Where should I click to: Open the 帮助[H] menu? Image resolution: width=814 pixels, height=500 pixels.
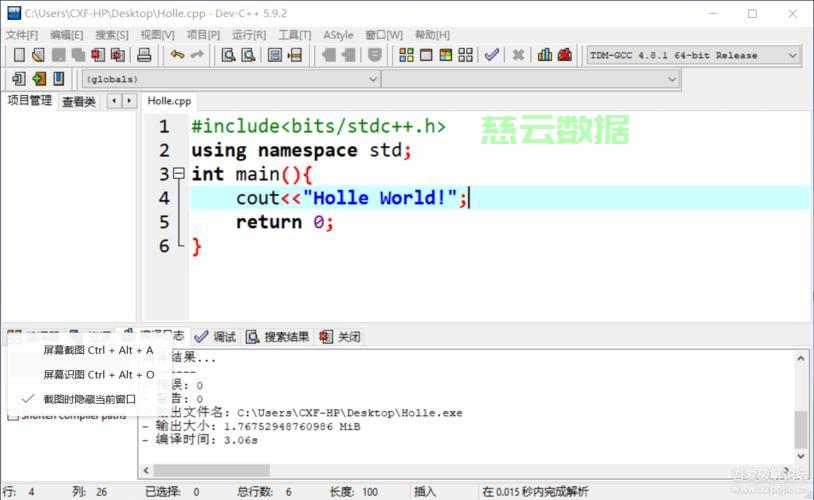click(x=432, y=35)
